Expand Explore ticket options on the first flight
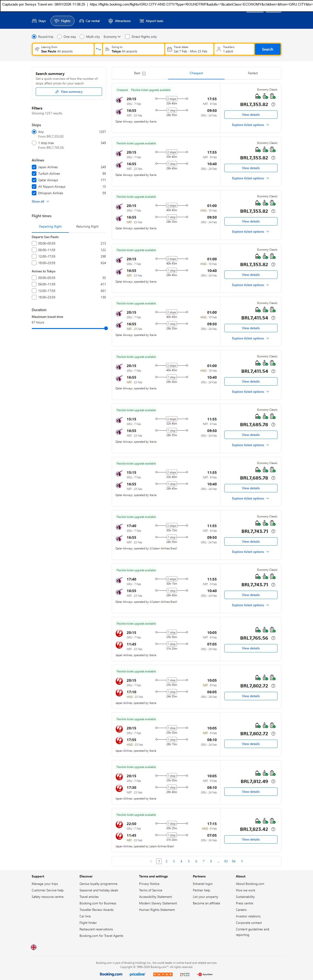Viewport: 313px width, 980px height. [x=251, y=125]
